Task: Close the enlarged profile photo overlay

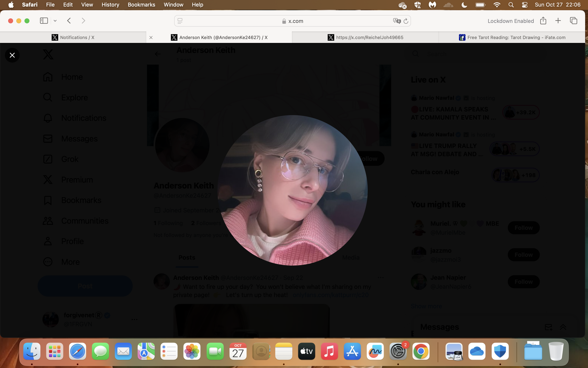Action: (12, 55)
